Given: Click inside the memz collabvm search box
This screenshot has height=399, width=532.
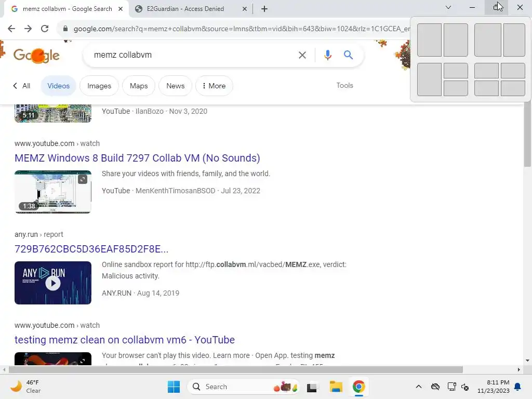Looking at the screenshot, I should coord(190,55).
